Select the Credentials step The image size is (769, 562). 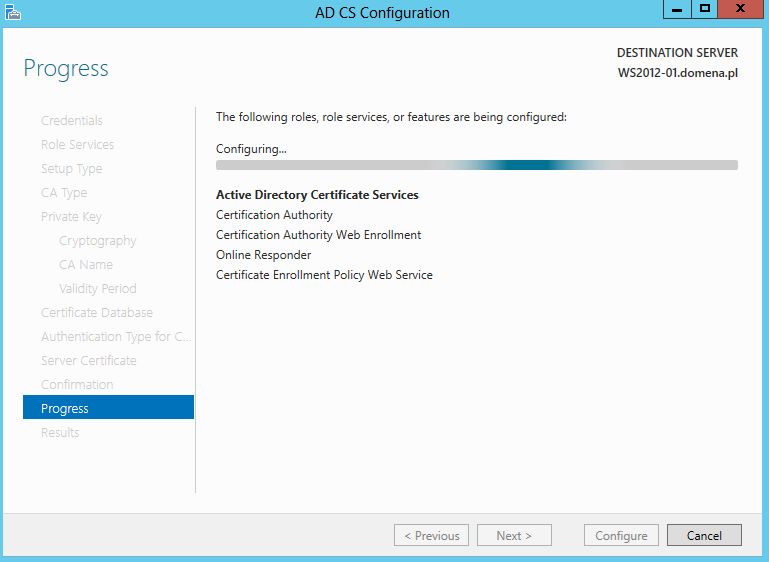72,121
